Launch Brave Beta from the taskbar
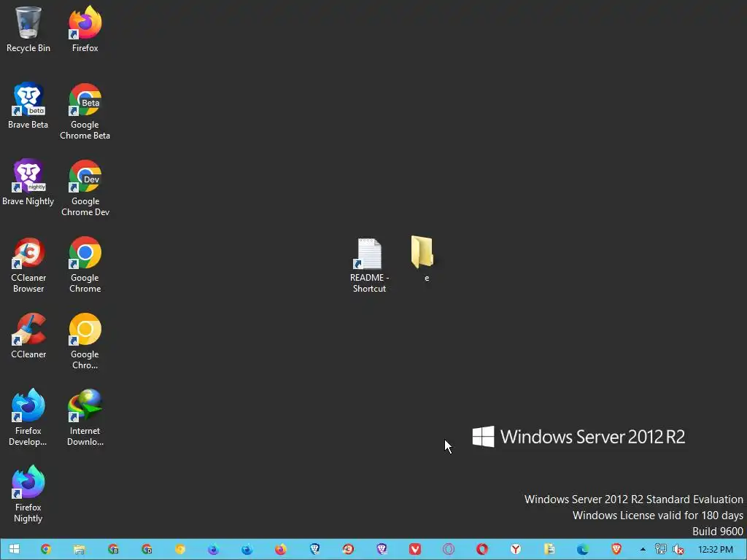The height and width of the screenshot is (560, 747). [x=314, y=549]
